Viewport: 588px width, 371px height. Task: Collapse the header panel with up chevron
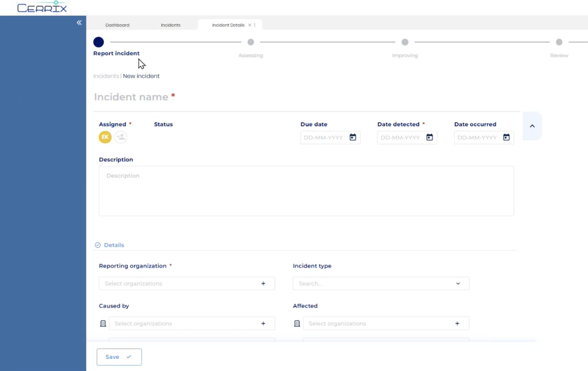point(532,126)
